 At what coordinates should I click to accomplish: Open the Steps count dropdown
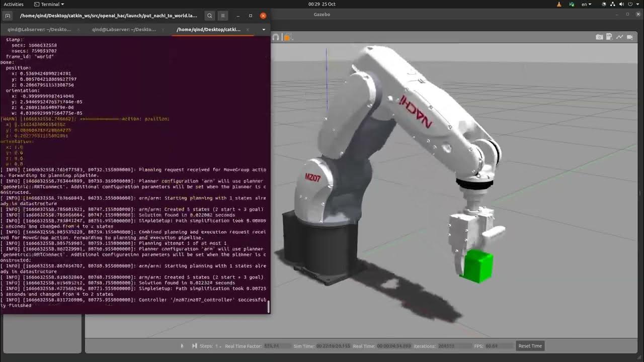pyautogui.click(x=218, y=346)
